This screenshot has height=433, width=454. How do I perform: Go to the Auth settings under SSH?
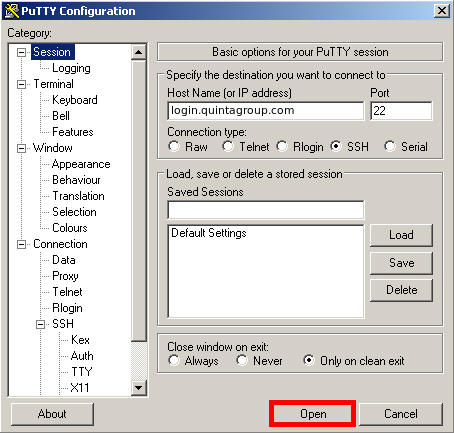(x=82, y=356)
